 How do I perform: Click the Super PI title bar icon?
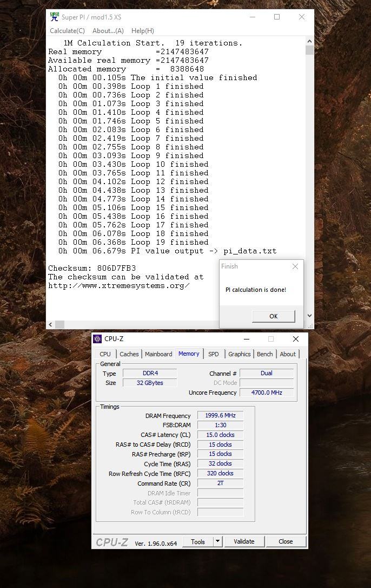click(55, 17)
